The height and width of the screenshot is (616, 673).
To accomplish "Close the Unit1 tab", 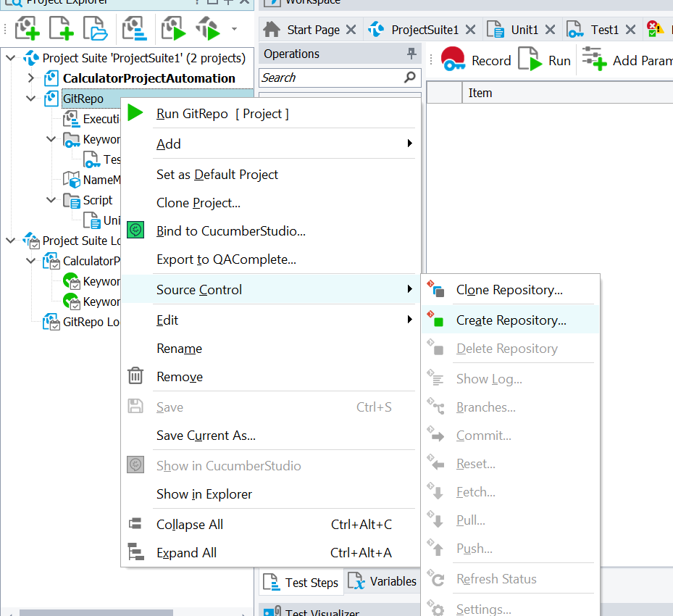I will pos(550,30).
